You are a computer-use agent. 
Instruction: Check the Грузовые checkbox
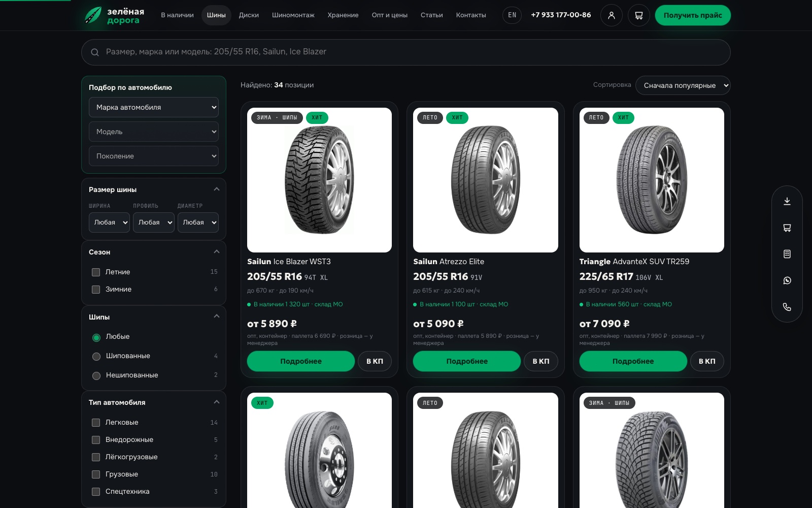tap(96, 474)
